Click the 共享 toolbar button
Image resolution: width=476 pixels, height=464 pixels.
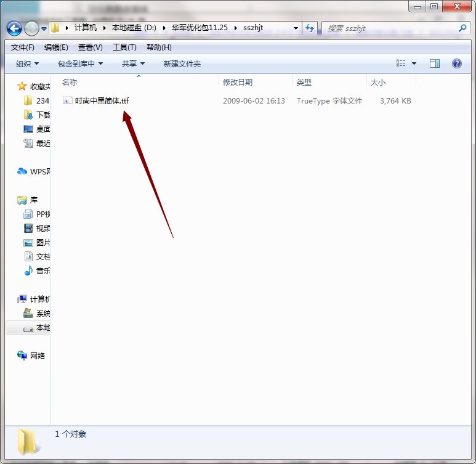tap(133, 64)
